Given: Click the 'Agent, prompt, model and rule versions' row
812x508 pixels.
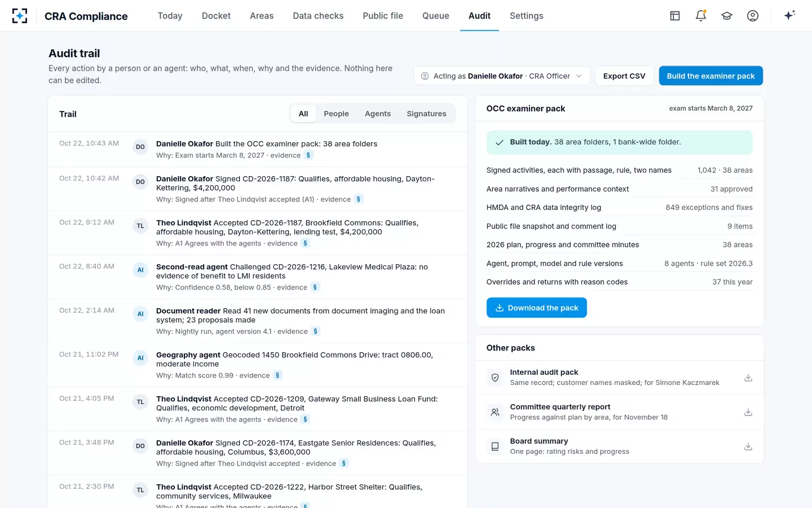Looking at the screenshot, I should point(619,264).
